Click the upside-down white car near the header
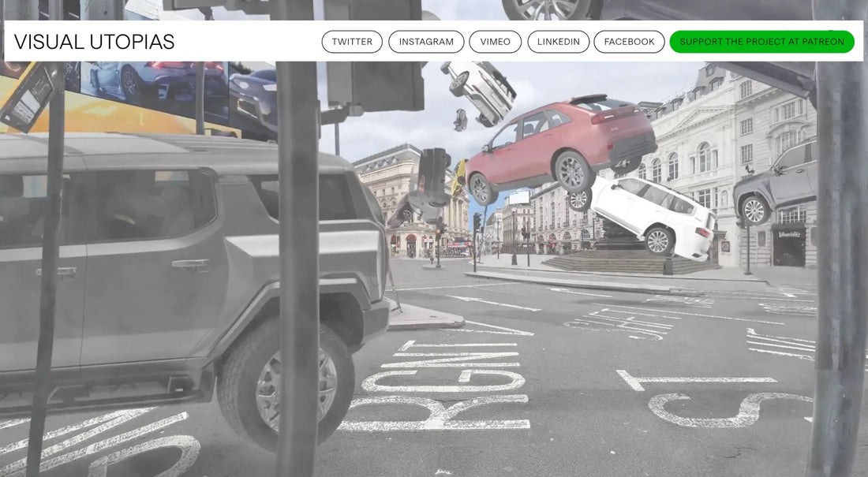 point(479,88)
